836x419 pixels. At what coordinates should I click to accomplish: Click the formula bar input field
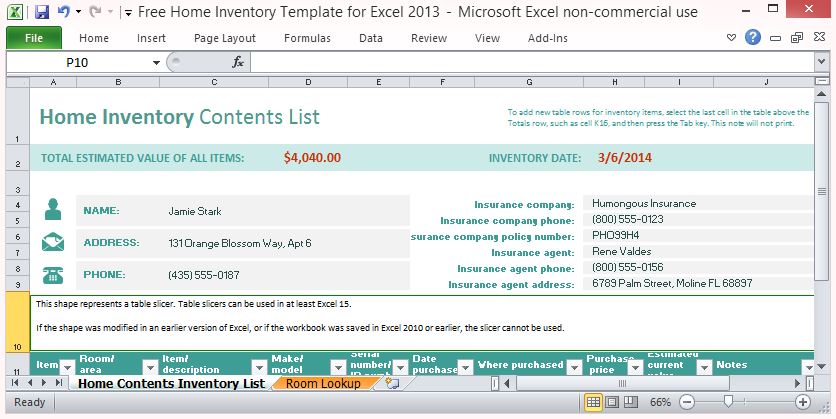(x=530, y=62)
